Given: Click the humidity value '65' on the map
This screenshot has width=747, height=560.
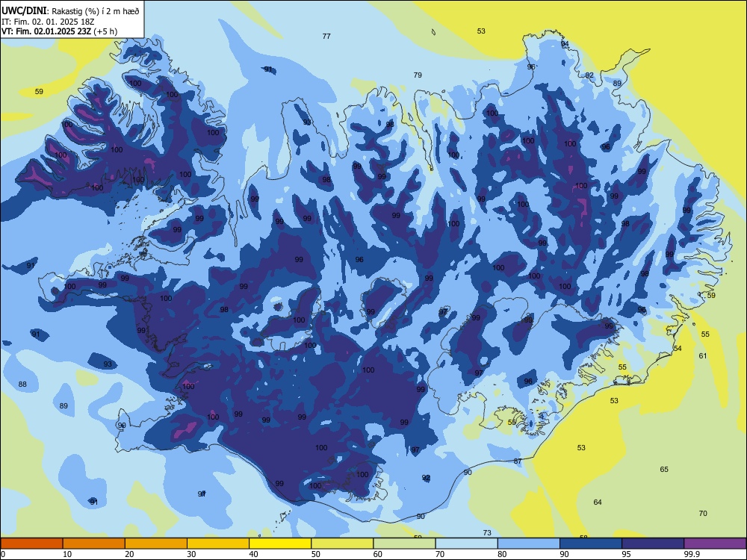Looking at the screenshot, I should pos(664,470).
